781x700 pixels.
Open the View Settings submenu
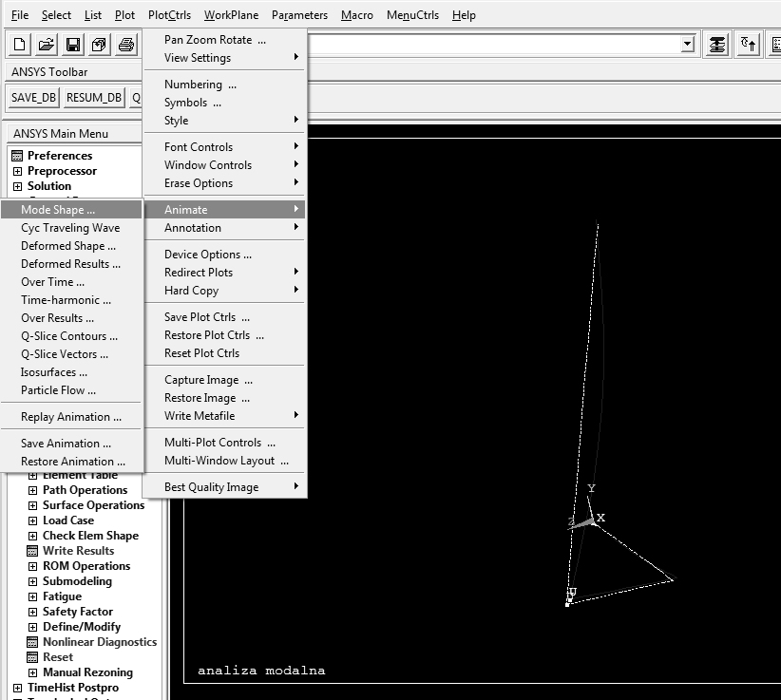click(x=224, y=58)
